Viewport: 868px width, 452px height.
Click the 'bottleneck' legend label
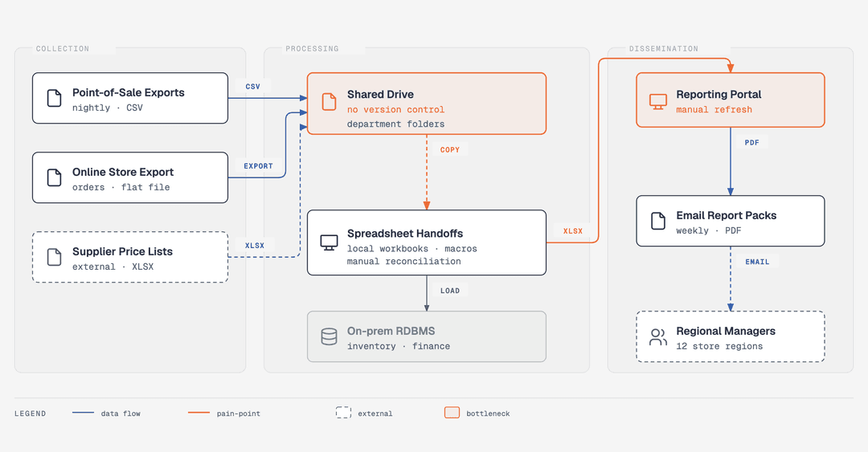pyautogui.click(x=489, y=413)
